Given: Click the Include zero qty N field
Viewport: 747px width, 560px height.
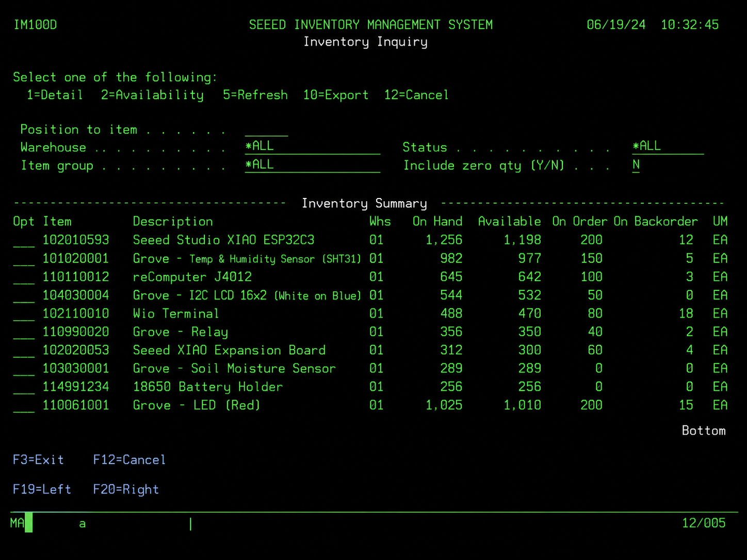Looking at the screenshot, I should (636, 166).
